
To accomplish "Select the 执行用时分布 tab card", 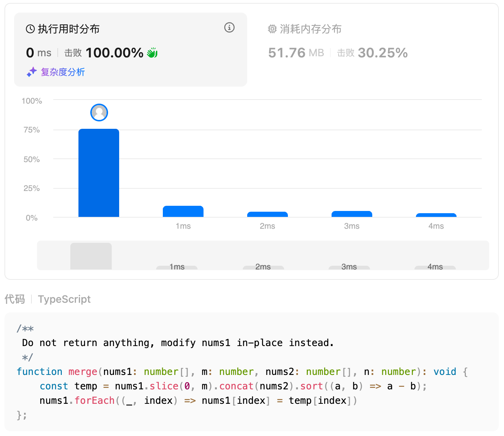I will 131,50.
